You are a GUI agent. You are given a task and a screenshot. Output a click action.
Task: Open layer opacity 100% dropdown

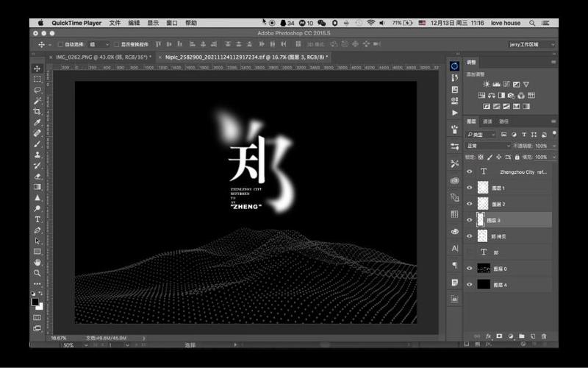pos(554,146)
